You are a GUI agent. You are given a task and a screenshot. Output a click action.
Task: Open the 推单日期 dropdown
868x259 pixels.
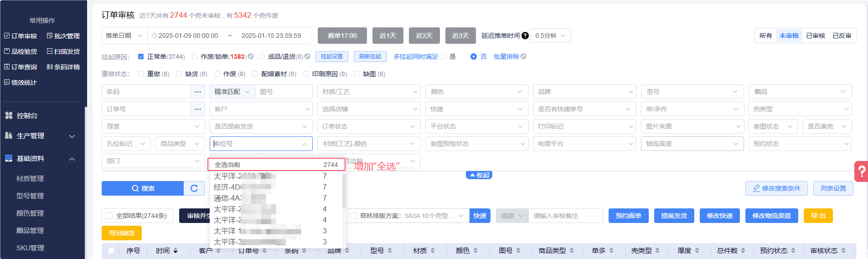pos(124,36)
